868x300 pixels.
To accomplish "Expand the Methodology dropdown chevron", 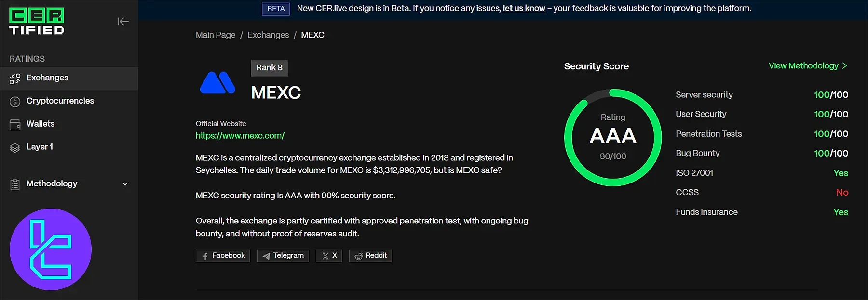I will coord(125,184).
